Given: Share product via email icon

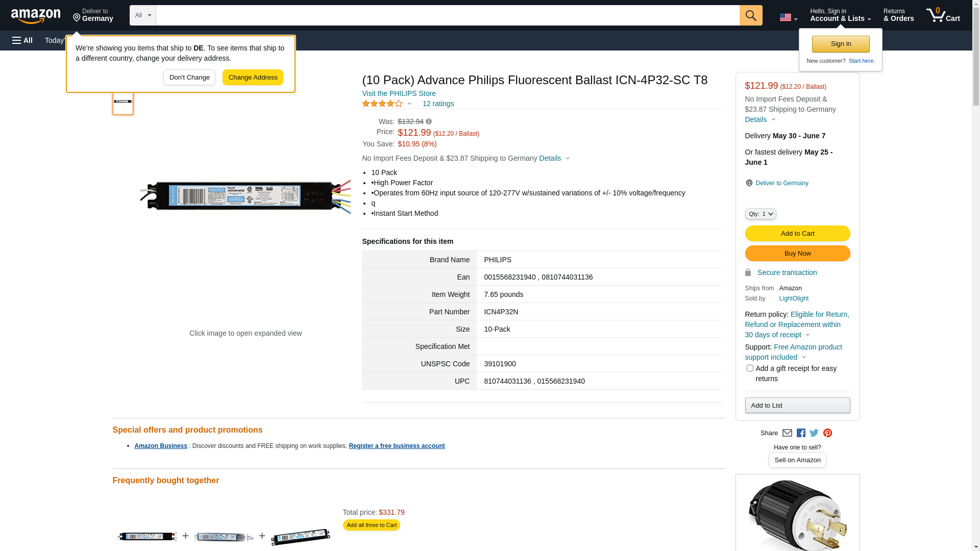Looking at the screenshot, I should [x=787, y=433].
